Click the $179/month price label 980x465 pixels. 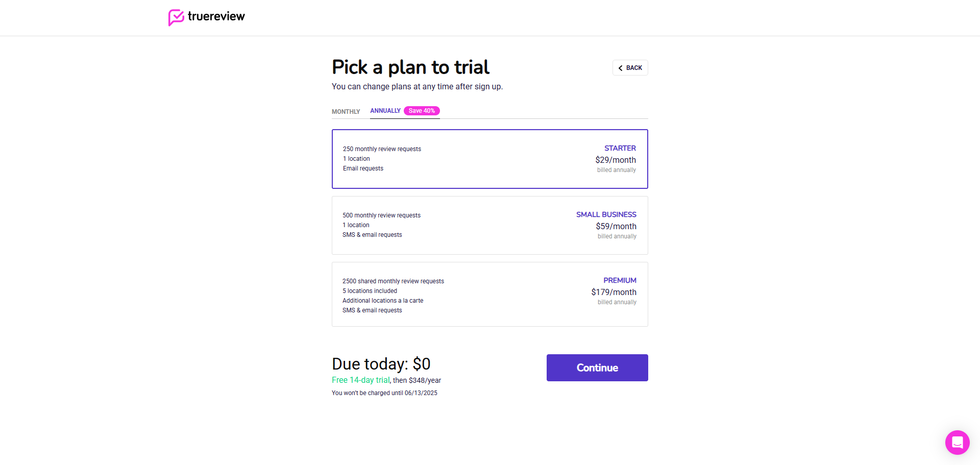[x=614, y=292]
